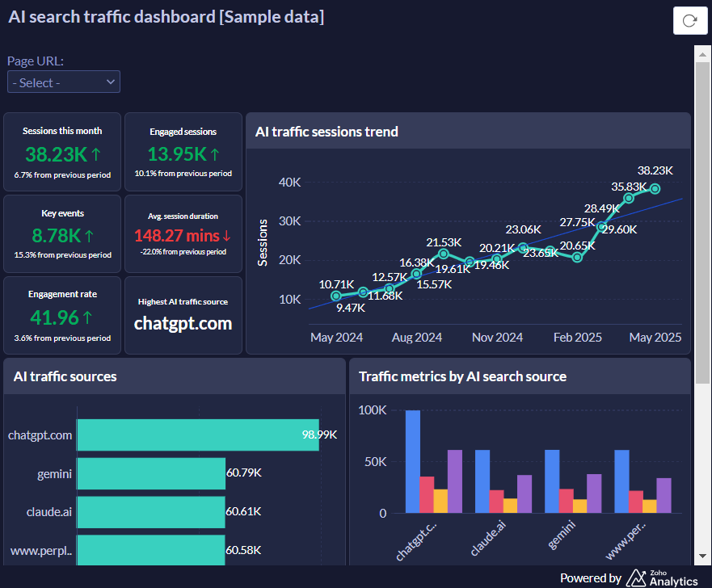The image size is (712, 588).
Task: Click the 10.71K data point on trend line
Action: (337, 296)
